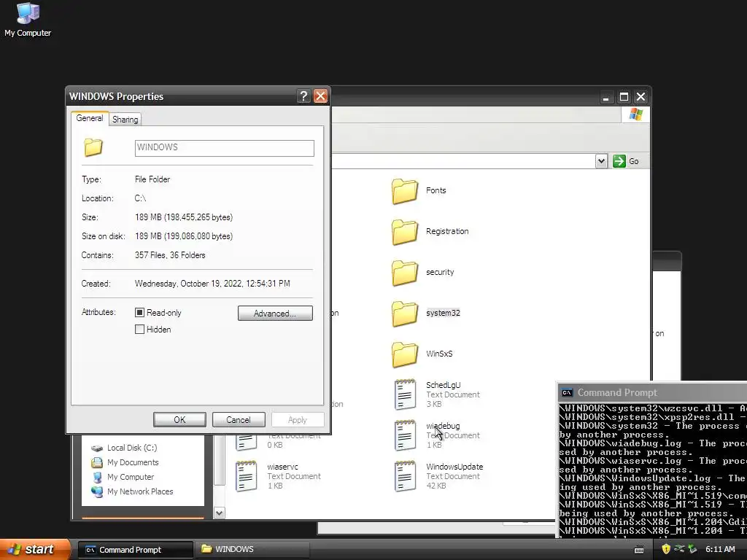The height and width of the screenshot is (560, 747).
Task: Enable the Hidden attribute checkbox
Action: [139, 329]
